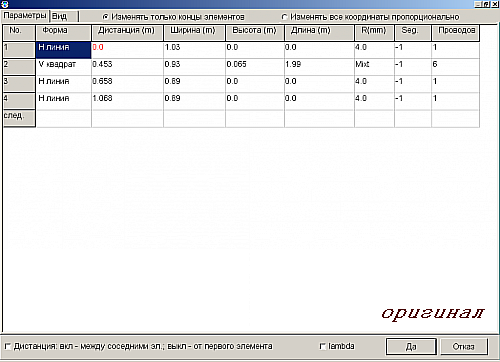Click the R(mm) column header
Viewport: 500px width, 362px height.
[x=374, y=33]
